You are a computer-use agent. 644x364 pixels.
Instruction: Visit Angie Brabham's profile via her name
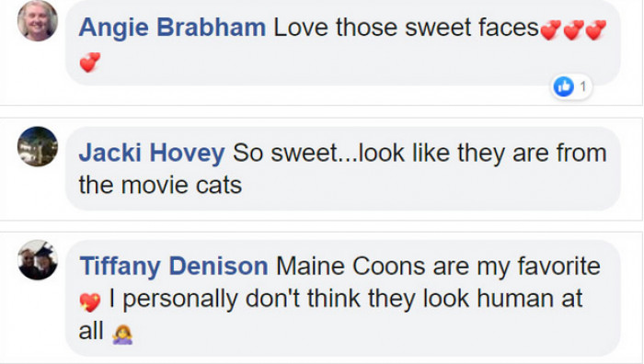tap(172, 28)
